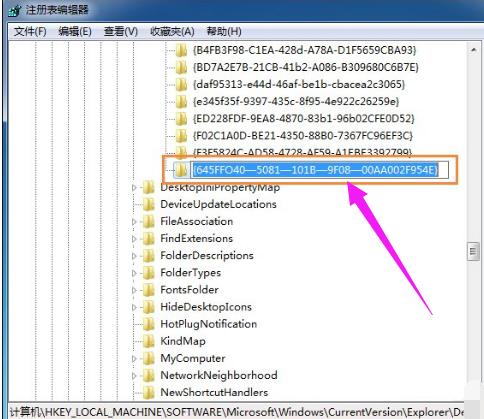The image size is (484, 419).
Task: Open the 文件(F) menu
Action: [30, 32]
